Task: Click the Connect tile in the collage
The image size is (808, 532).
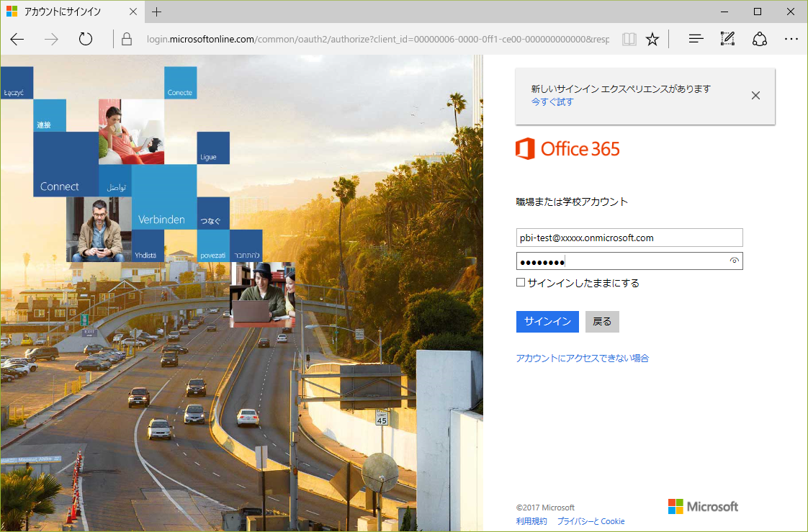Action: click(x=66, y=164)
